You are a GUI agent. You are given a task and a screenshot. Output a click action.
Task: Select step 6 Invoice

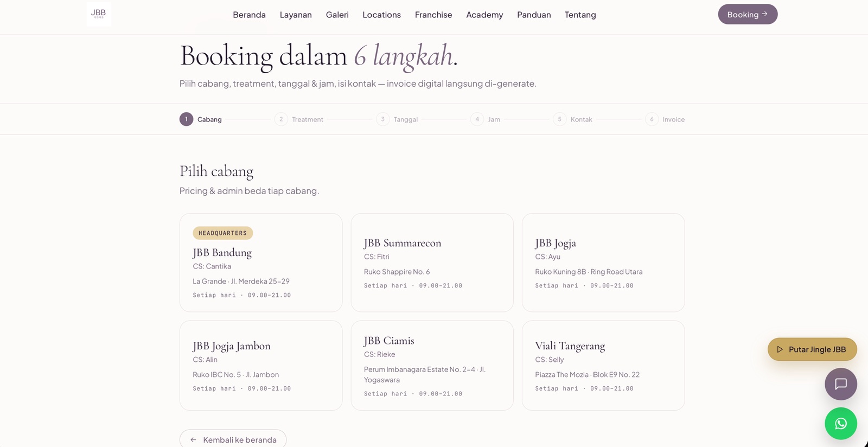[x=665, y=119]
